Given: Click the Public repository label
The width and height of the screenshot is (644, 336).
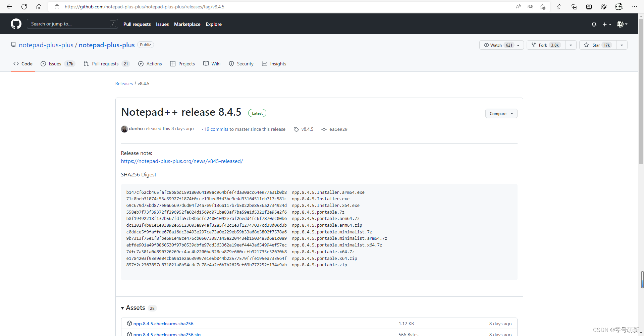Looking at the screenshot, I should [x=146, y=45].
